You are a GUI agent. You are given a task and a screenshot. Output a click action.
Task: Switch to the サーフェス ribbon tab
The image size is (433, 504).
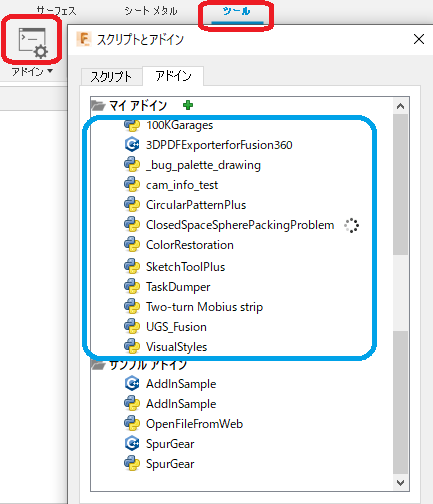click(x=56, y=11)
